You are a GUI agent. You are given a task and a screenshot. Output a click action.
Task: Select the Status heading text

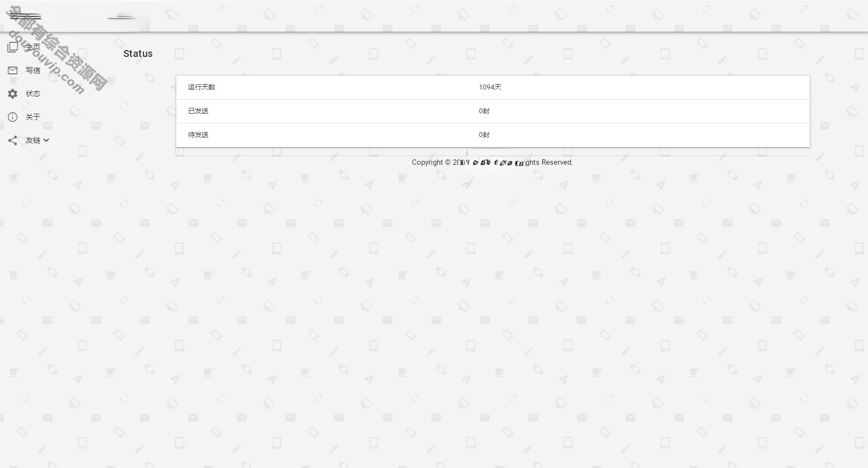(138, 53)
